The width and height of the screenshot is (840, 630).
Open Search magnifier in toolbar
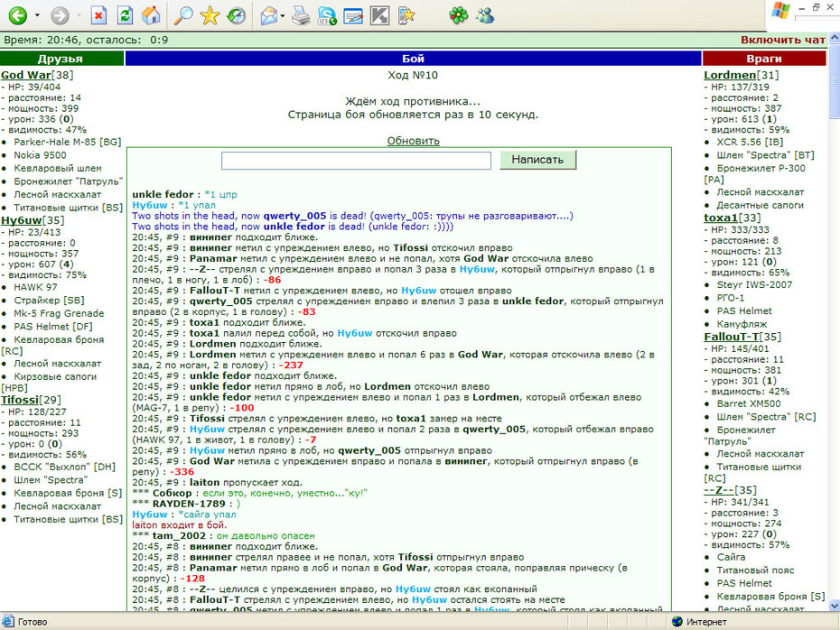(183, 15)
